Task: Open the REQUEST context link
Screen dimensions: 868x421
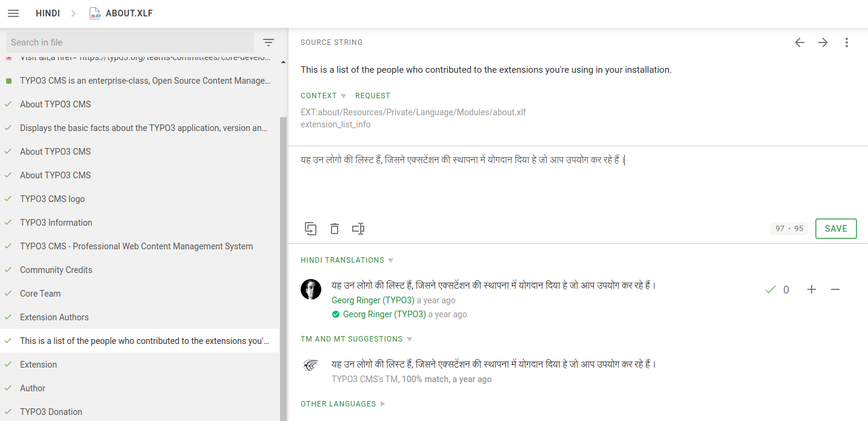Action: pyautogui.click(x=372, y=96)
